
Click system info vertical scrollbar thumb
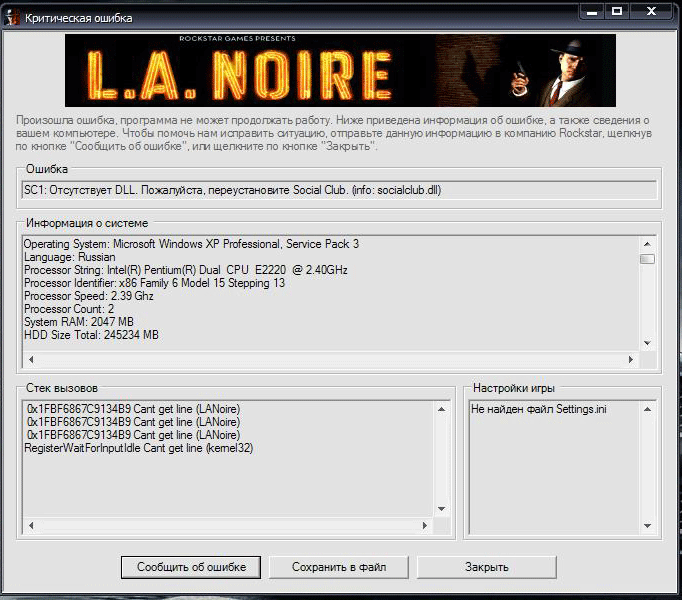tap(647, 259)
